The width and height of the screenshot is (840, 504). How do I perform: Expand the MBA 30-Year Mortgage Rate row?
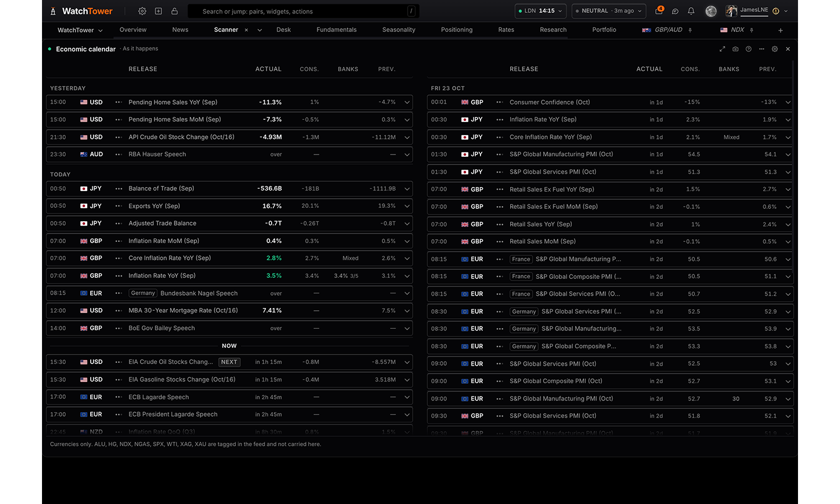[x=407, y=311]
